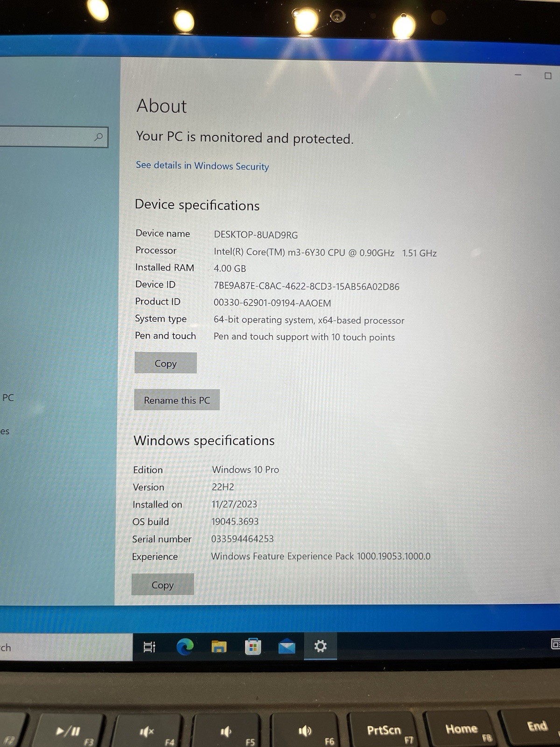Open the Mail app from the taskbar
This screenshot has width=560, height=747.
coord(287,647)
